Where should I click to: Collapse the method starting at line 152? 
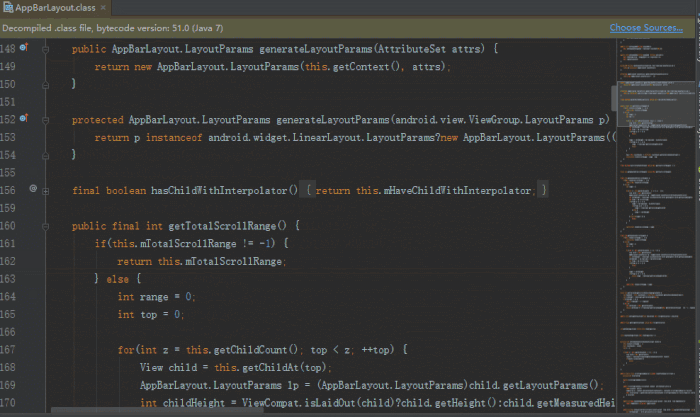click(46, 120)
